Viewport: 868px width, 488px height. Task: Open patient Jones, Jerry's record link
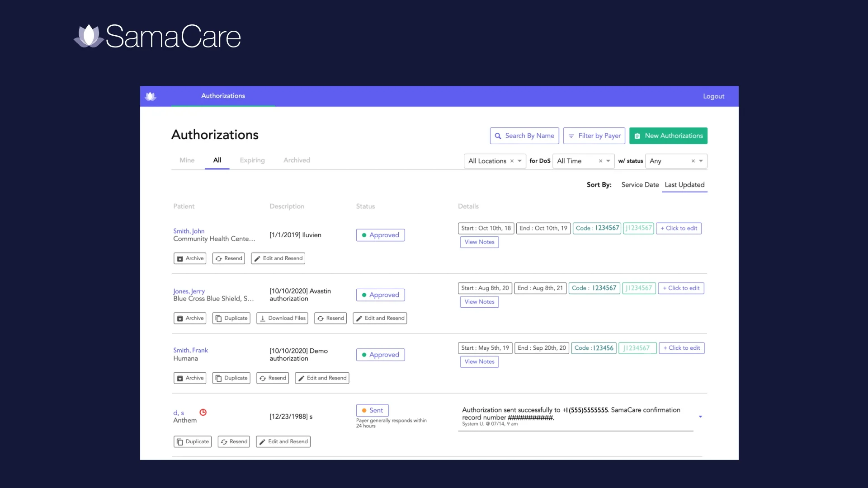[x=189, y=291]
